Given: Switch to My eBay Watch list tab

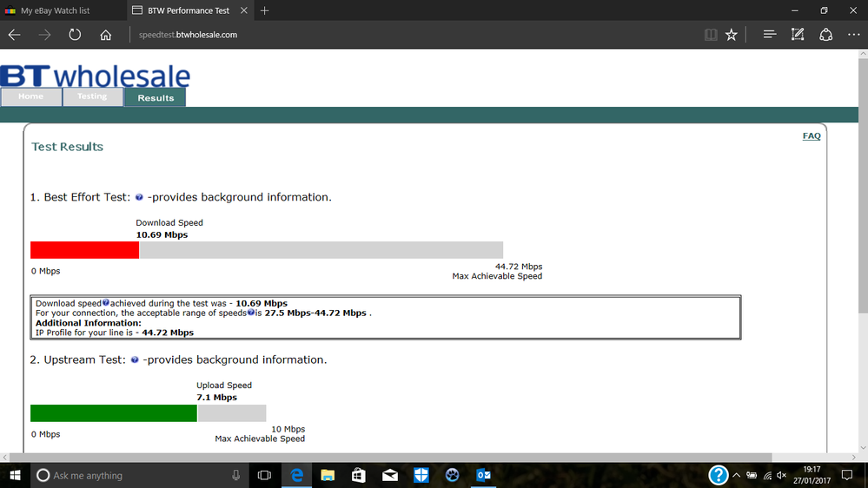Looking at the screenshot, I should tap(63, 10).
